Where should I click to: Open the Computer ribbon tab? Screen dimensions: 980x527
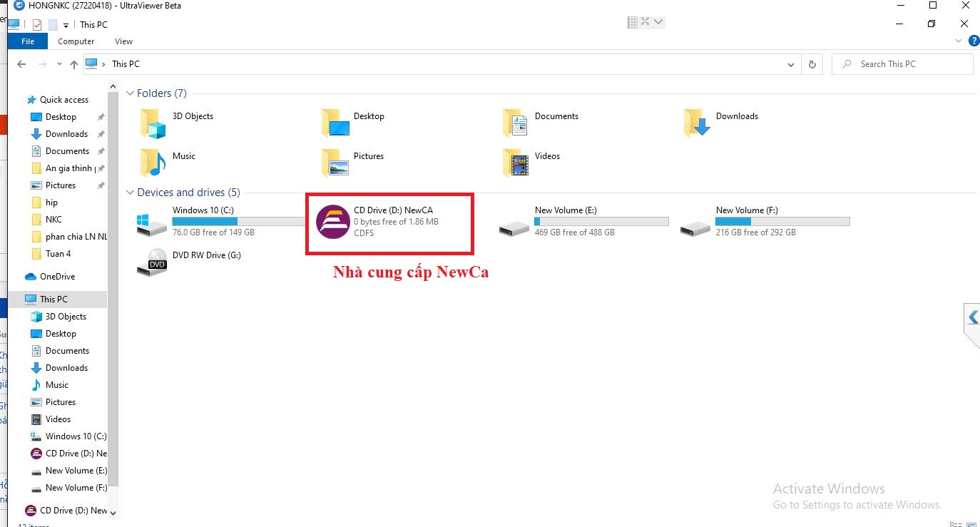click(x=76, y=41)
